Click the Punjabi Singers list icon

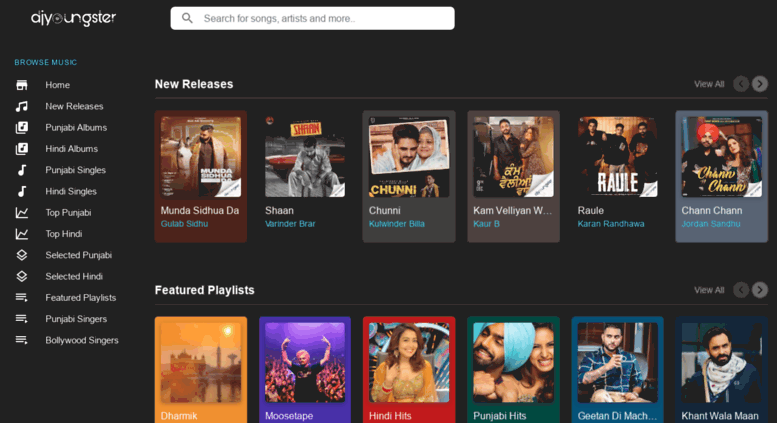pyautogui.click(x=21, y=319)
